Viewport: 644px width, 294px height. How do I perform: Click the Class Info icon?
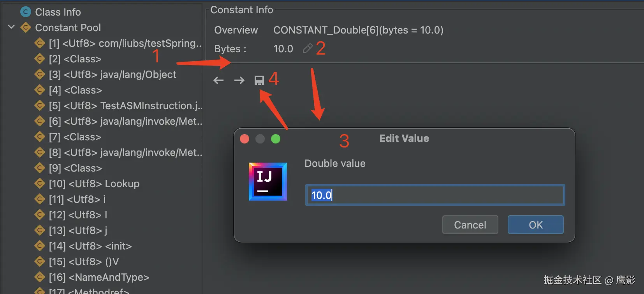pyautogui.click(x=25, y=12)
